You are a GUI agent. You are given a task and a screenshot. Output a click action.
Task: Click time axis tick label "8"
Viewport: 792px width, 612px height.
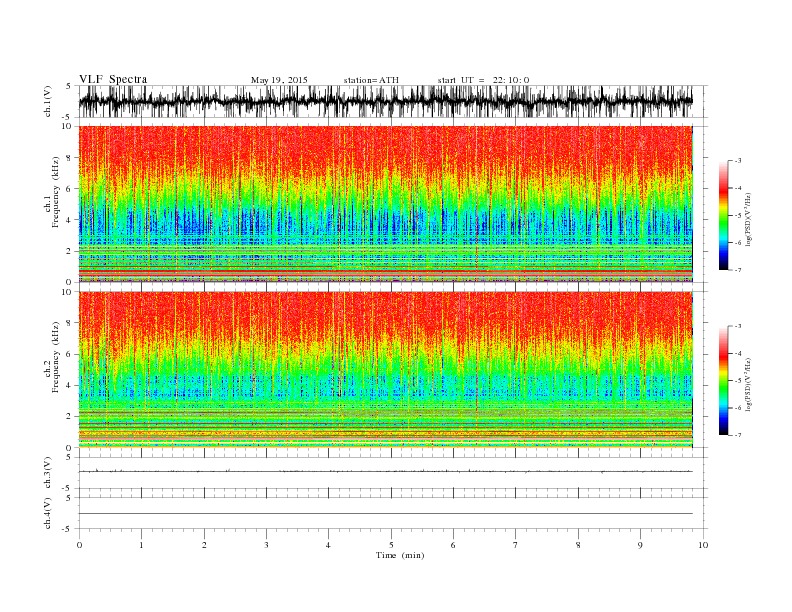tap(578, 545)
